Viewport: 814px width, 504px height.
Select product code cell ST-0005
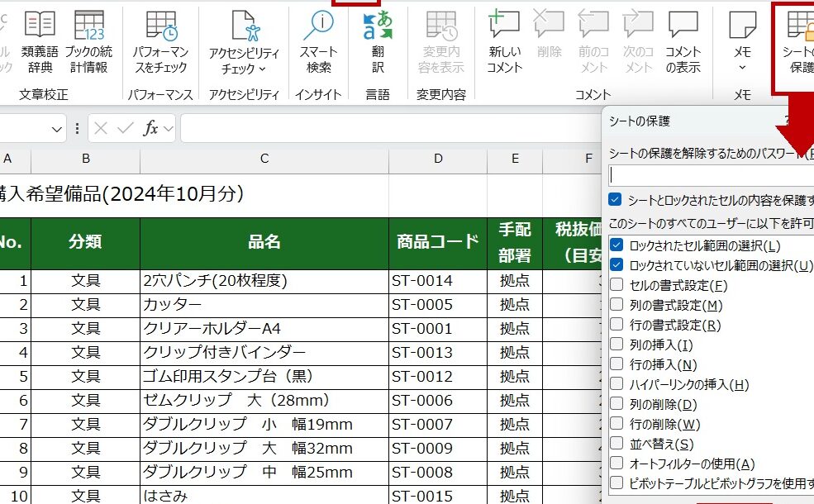[438, 305]
